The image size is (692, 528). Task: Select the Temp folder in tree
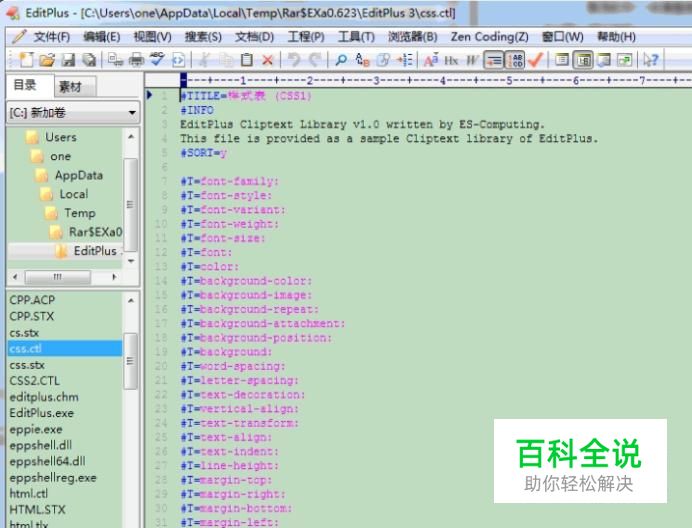click(79, 213)
